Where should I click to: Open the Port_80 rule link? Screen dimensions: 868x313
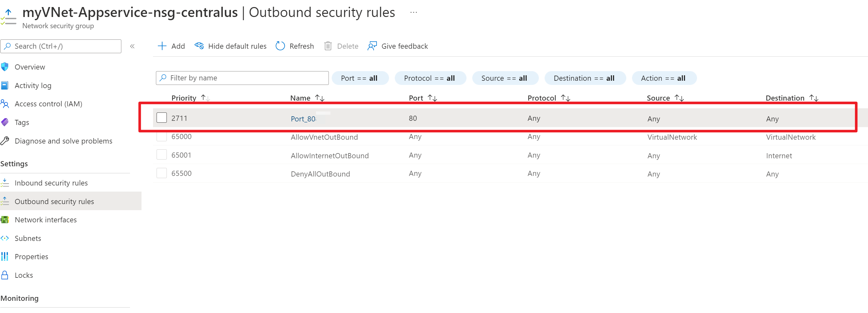303,119
